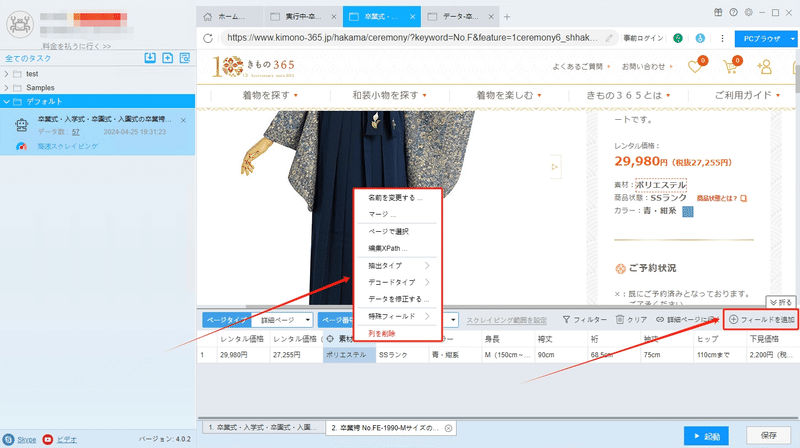Viewport: 800px width, 448px height.
Task: Click the 起動 start button
Action: click(706, 436)
